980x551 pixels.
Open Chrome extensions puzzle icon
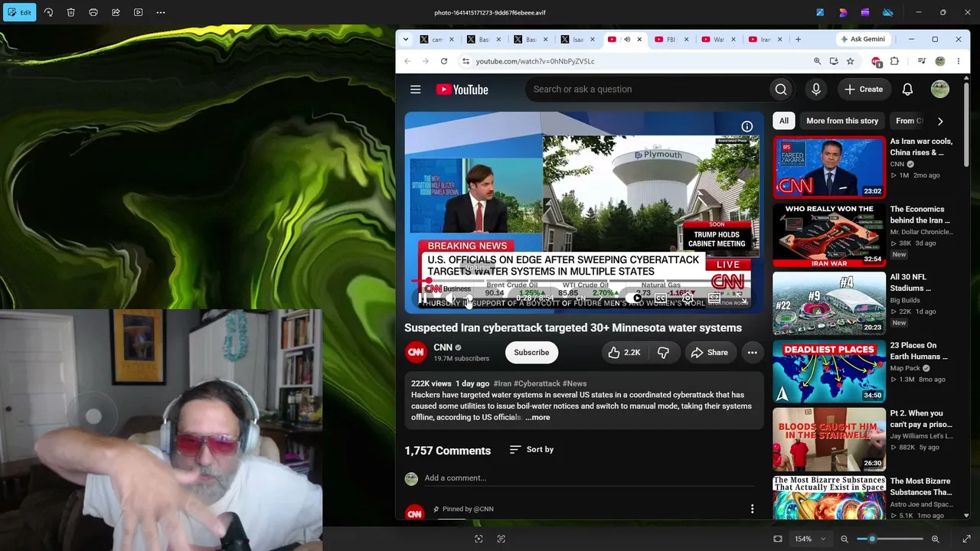(x=894, y=61)
